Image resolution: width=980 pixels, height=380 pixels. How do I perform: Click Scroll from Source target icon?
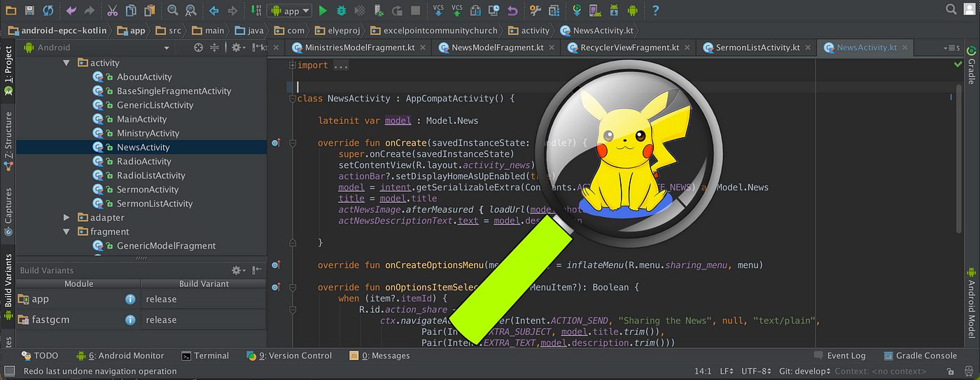point(199,48)
